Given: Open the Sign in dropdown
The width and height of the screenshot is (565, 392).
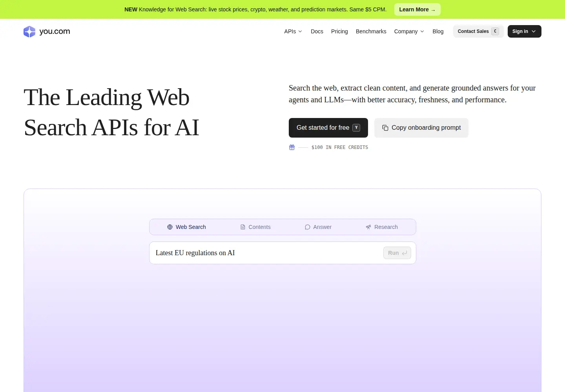Looking at the screenshot, I should pyautogui.click(x=525, y=31).
